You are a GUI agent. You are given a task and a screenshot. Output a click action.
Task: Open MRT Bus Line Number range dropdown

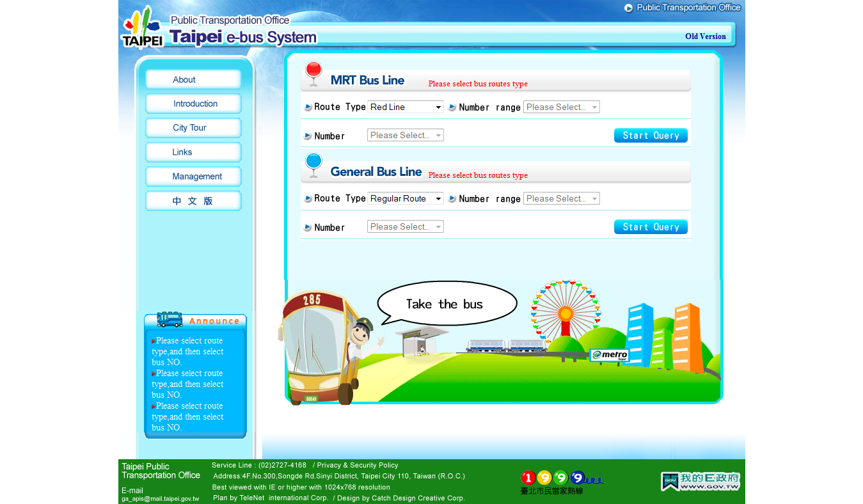pos(562,107)
